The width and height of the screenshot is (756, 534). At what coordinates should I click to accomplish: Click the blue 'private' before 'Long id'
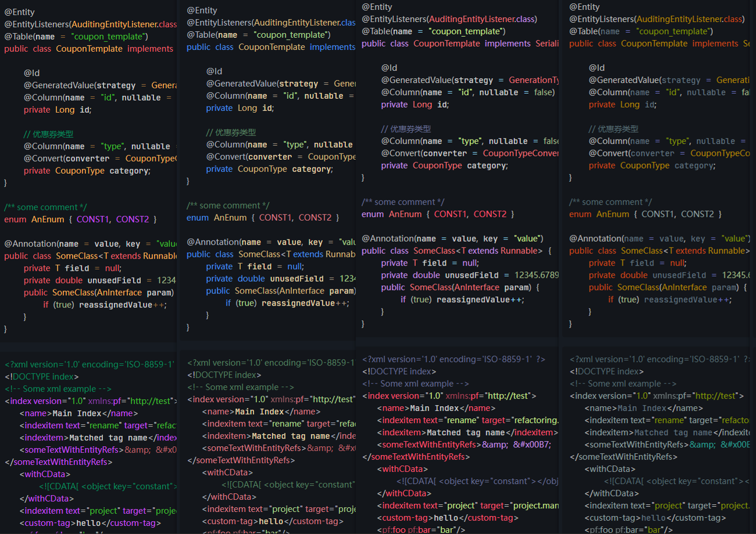[x=219, y=108]
